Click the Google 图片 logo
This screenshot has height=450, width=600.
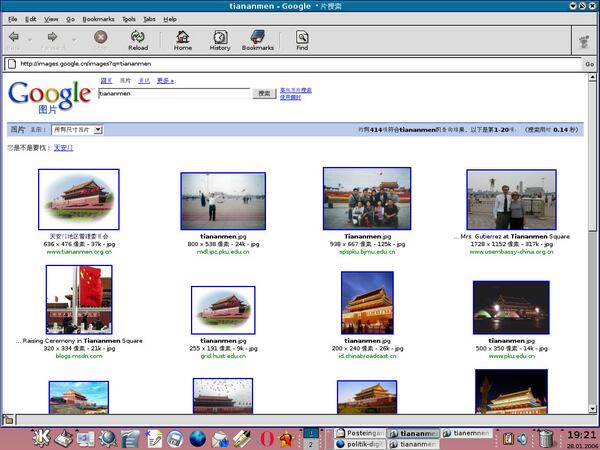50,97
